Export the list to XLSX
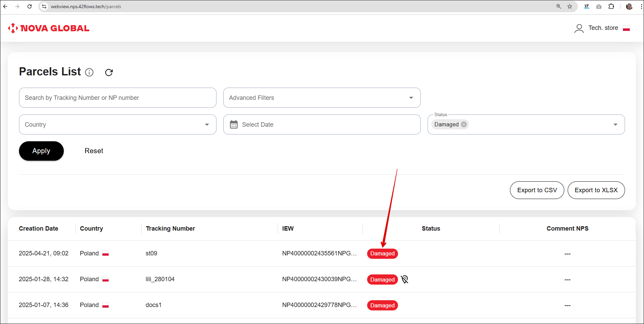Image resolution: width=644 pixels, height=324 pixels. [x=596, y=190]
